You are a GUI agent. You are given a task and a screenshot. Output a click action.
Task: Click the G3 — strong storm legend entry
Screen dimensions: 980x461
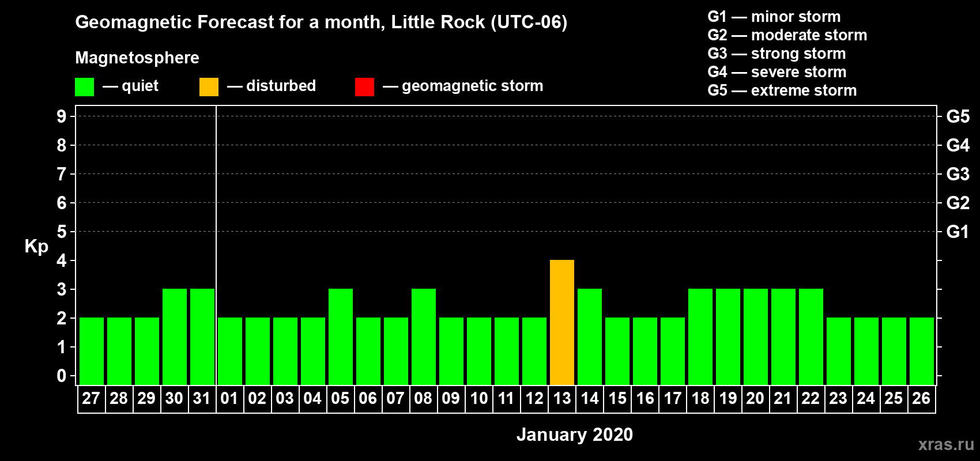click(777, 54)
